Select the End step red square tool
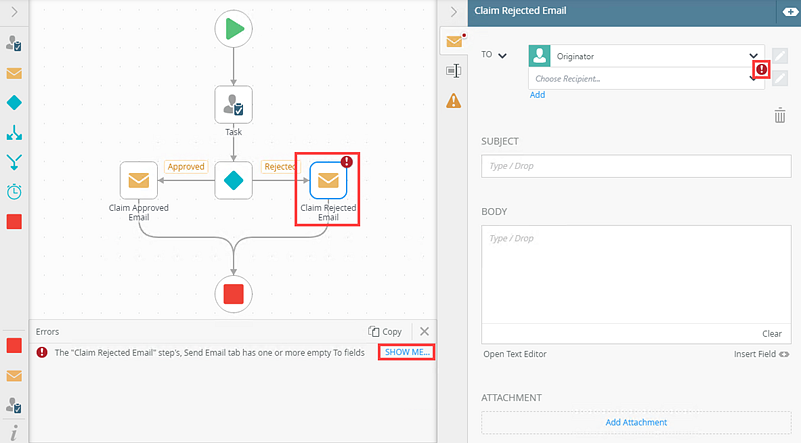The image size is (801, 443). pyautogui.click(x=14, y=222)
